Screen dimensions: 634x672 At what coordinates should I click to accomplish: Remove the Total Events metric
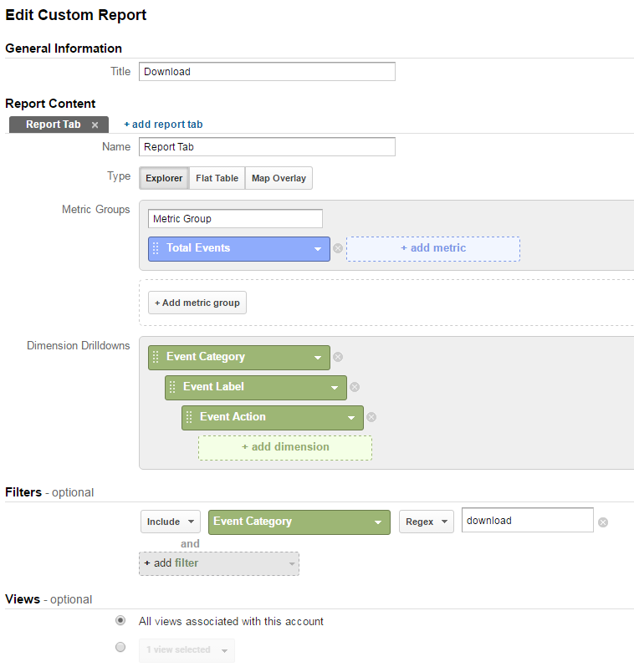pos(338,248)
